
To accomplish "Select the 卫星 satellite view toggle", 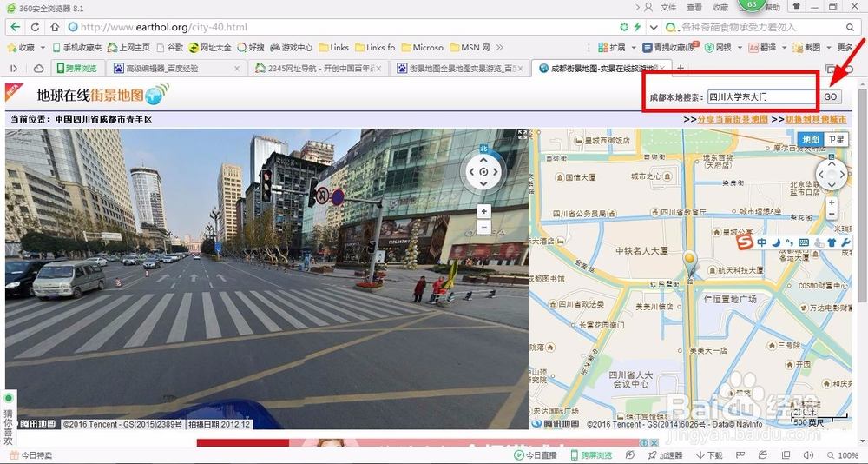I will pos(835,139).
